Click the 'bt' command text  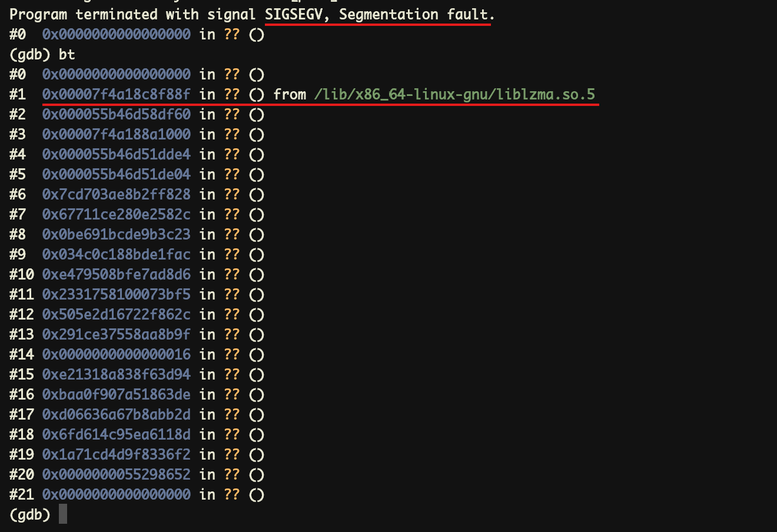click(x=67, y=54)
